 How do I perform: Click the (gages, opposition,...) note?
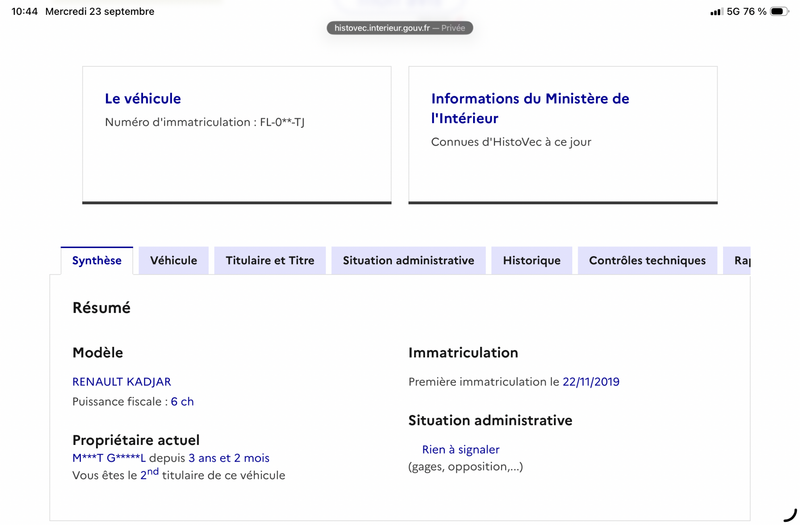(x=465, y=466)
